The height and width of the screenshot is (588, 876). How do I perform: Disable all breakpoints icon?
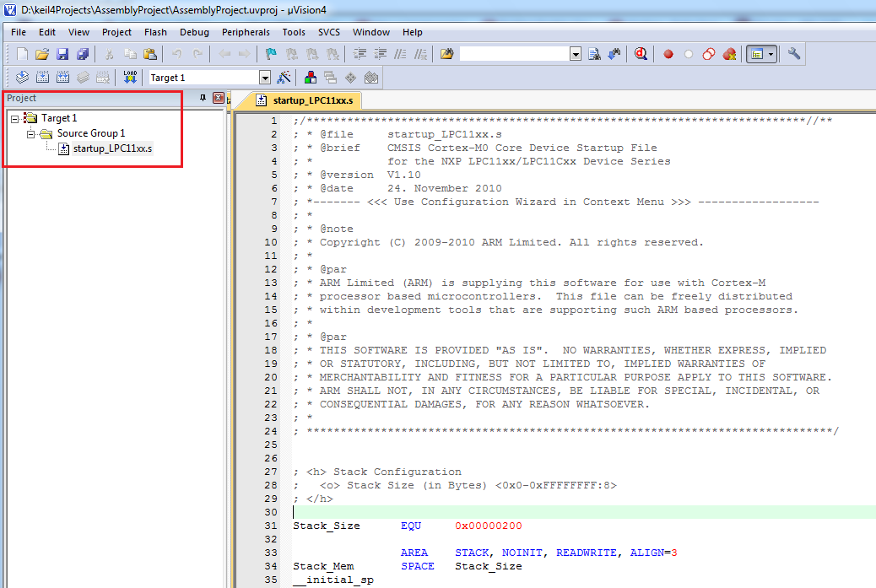click(x=708, y=54)
